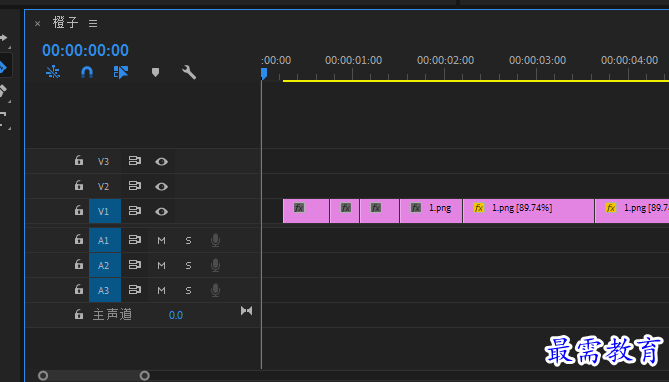Add a marker with the marker icon
Viewport: 669px width, 382px height.
click(x=155, y=72)
